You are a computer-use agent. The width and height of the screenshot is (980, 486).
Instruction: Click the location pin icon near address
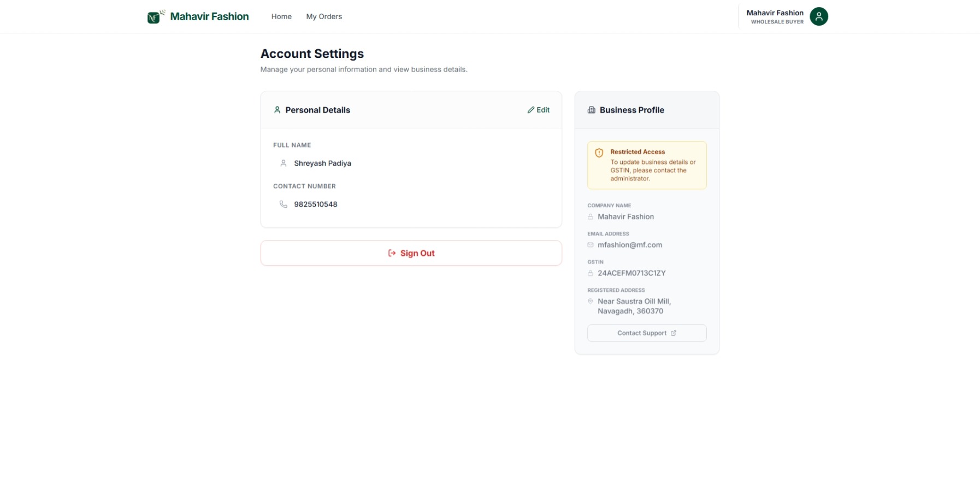tap(591, 301)
